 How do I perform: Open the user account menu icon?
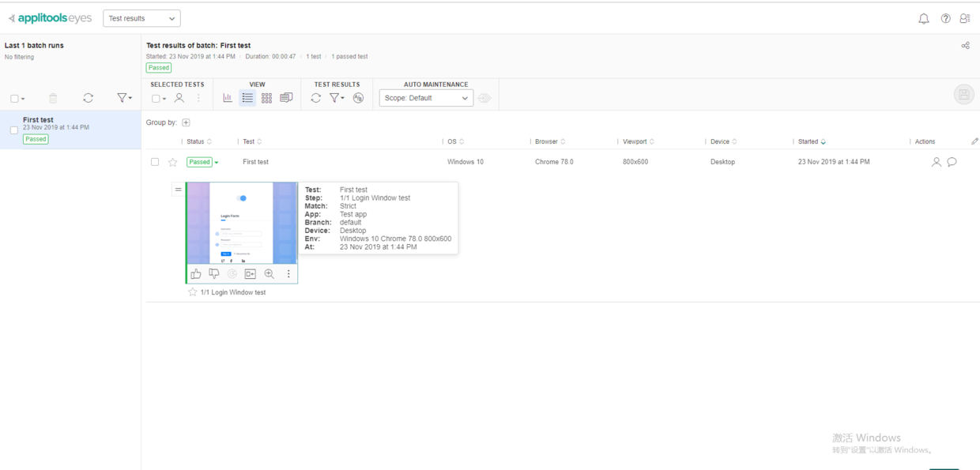click(965, 18)
